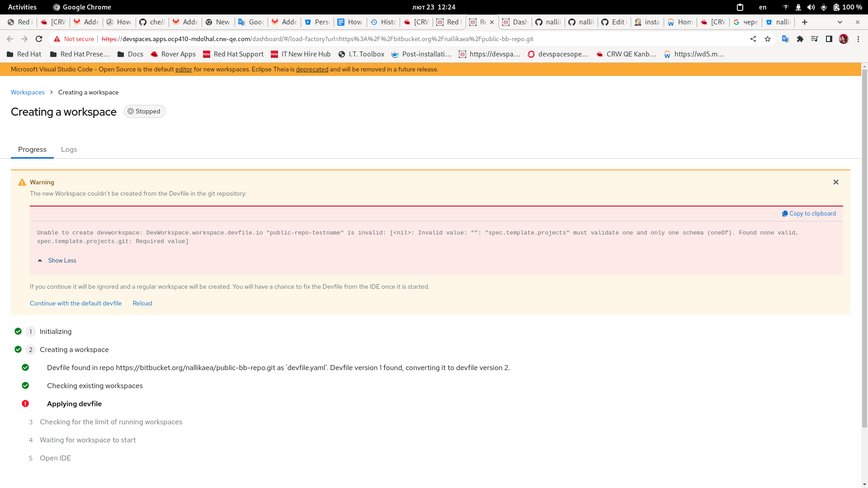The height and width of the screenshot is (488, 868).
Task: Open Chrome extensions puzzle icon
Action: point(800,39)
